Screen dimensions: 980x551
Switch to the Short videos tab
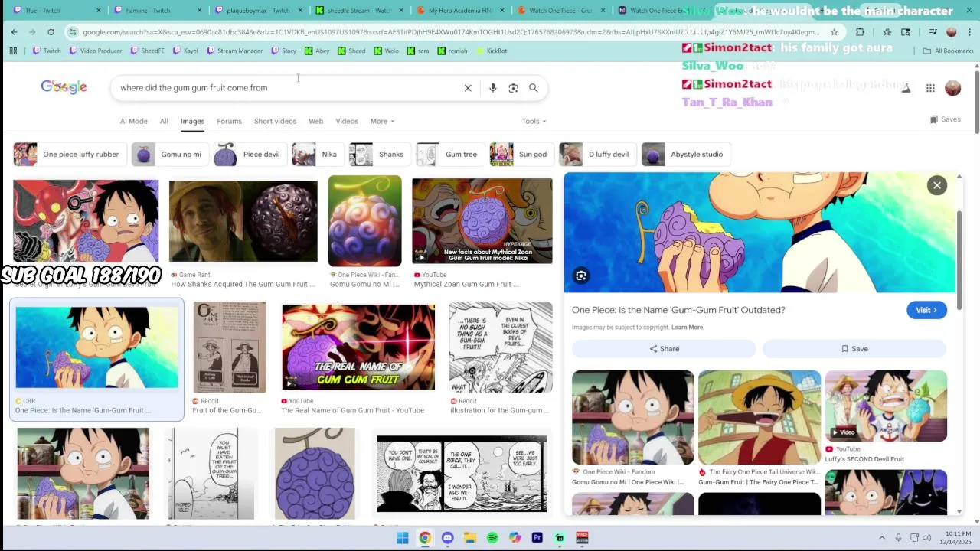coord(275,121)
